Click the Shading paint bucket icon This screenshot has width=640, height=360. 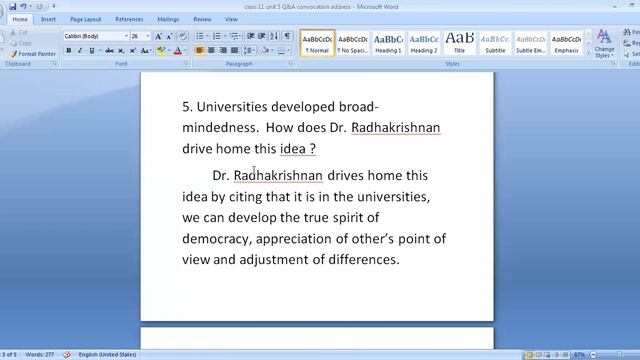coord(265,51)
